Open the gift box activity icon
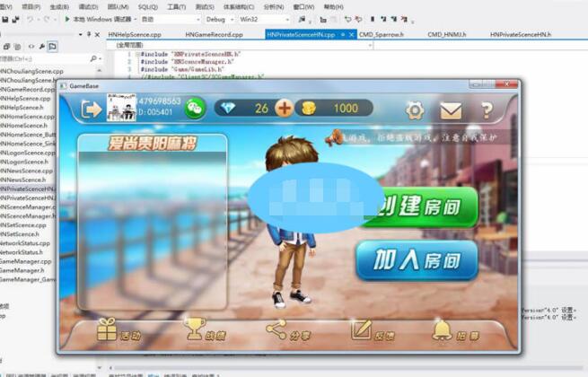 pyautogui.click(x=107, y=329)
